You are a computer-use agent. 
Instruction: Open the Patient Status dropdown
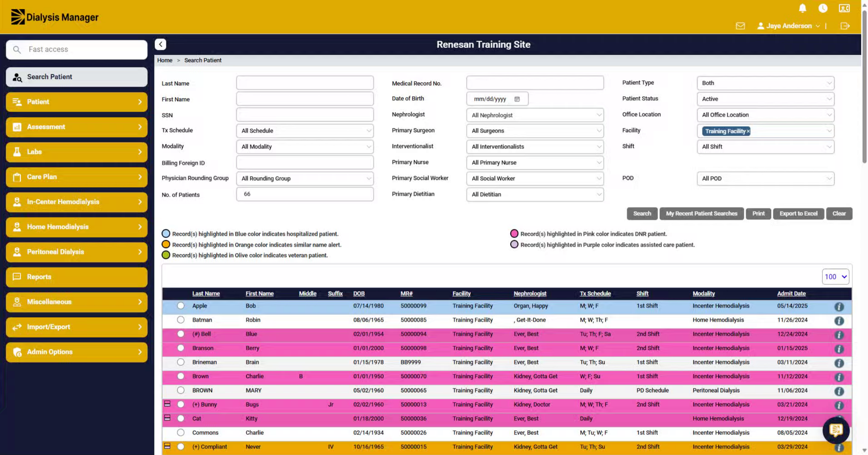point(765,99)
